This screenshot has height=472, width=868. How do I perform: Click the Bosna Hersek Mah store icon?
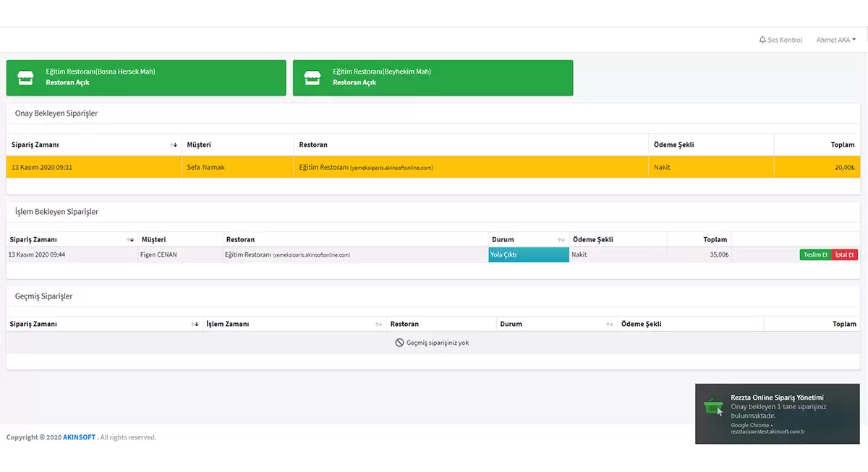(25, 78)
